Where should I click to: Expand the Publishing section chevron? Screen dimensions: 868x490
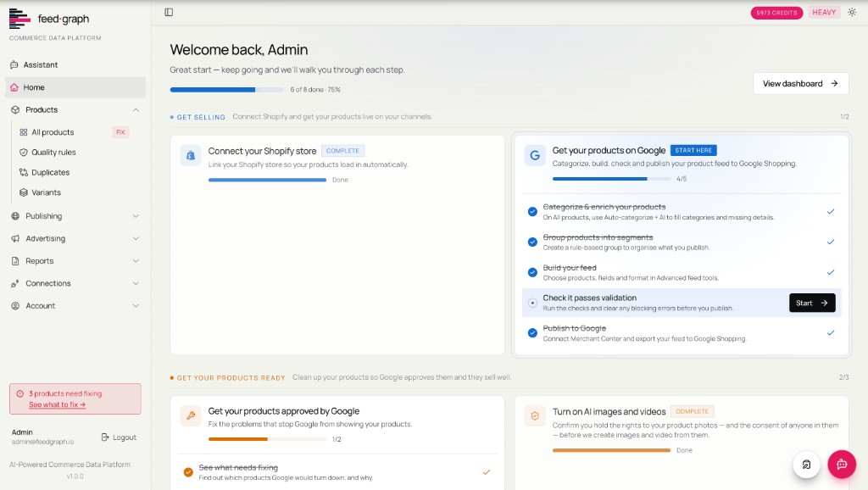(x=136, y=216)
